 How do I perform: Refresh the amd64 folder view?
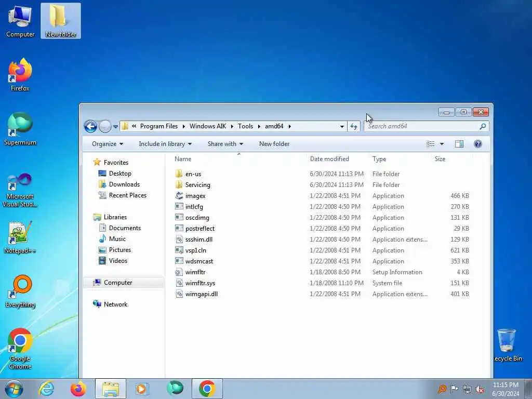click(353, 126)
